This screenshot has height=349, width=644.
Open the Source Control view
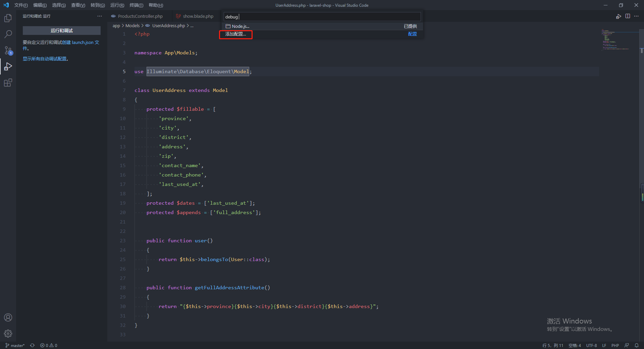[x=8, y=50]
